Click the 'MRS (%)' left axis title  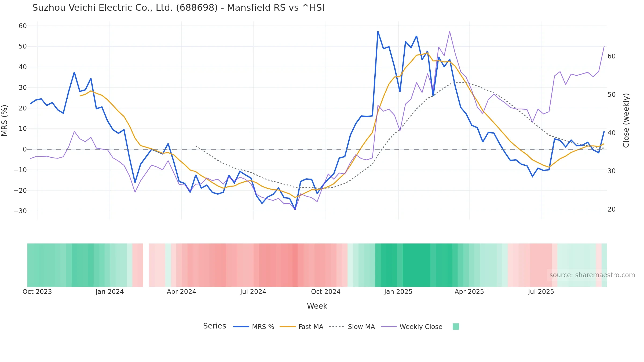pos(5,120)
